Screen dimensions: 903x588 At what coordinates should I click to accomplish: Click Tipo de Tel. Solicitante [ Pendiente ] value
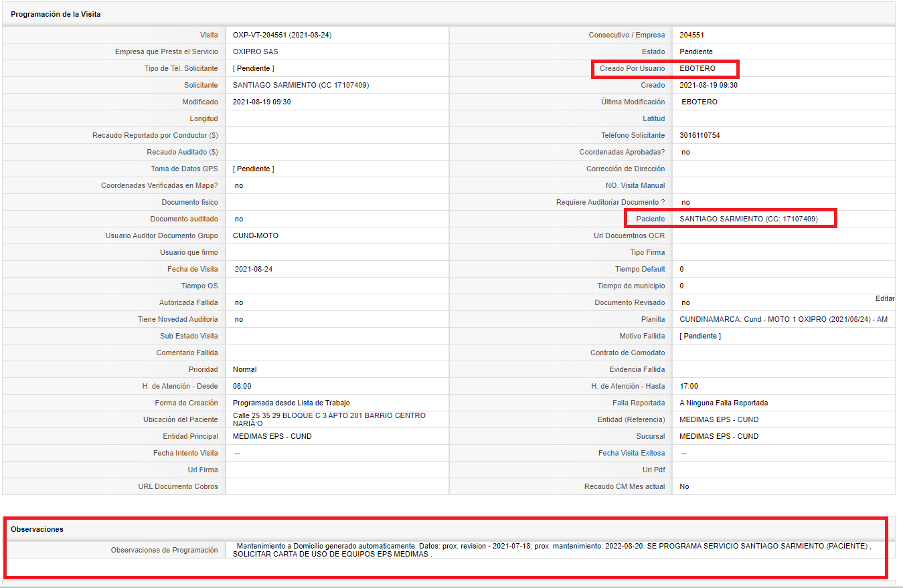254,68
